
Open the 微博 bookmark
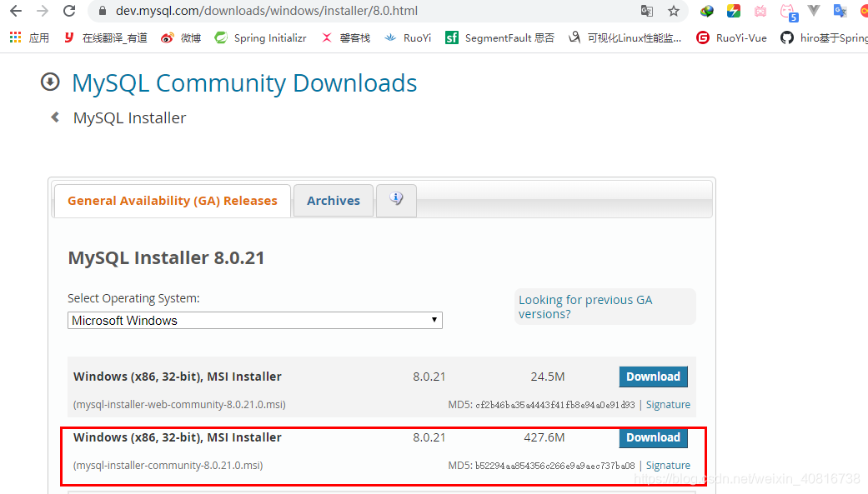point(181,37)
